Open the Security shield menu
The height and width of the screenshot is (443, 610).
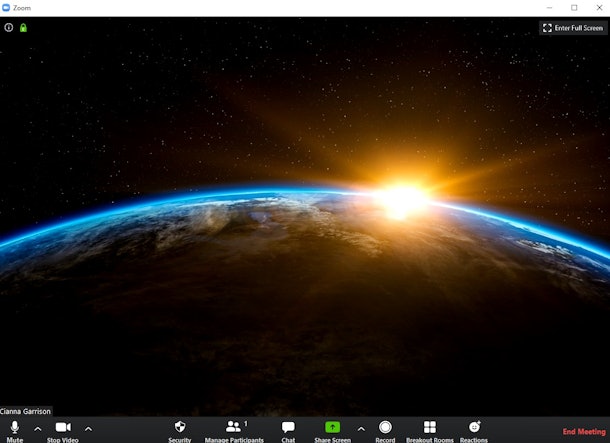coord(180,429)
